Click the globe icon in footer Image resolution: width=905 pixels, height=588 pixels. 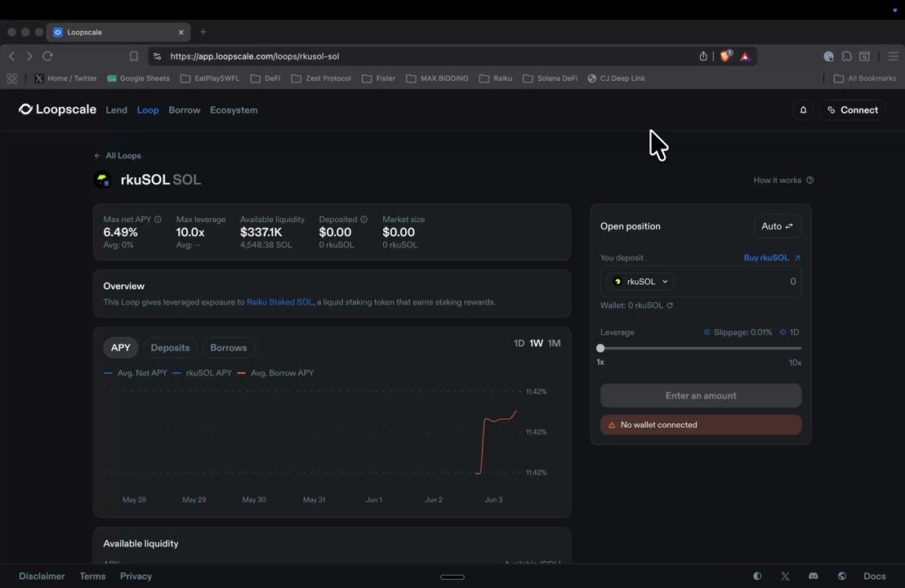click(x=842, y=576)
